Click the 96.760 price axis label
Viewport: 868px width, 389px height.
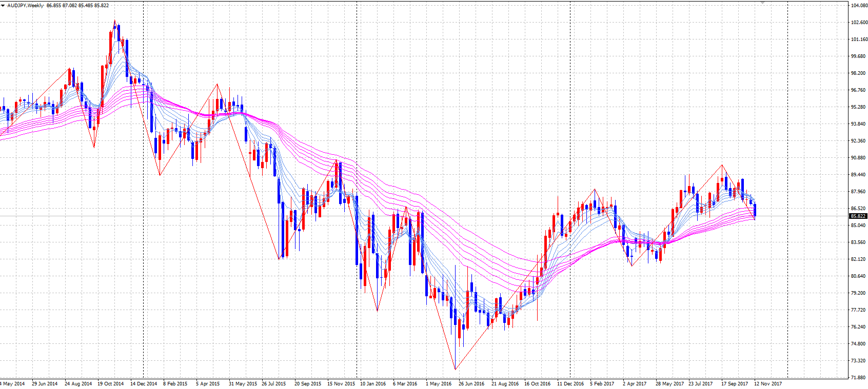pos(858,90)
